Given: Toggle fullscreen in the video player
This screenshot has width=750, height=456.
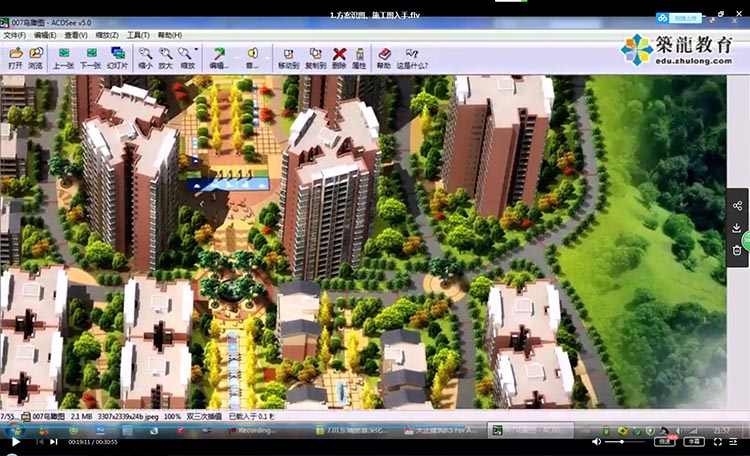Looking at the screenshot, I should click(x=717, y=442).
